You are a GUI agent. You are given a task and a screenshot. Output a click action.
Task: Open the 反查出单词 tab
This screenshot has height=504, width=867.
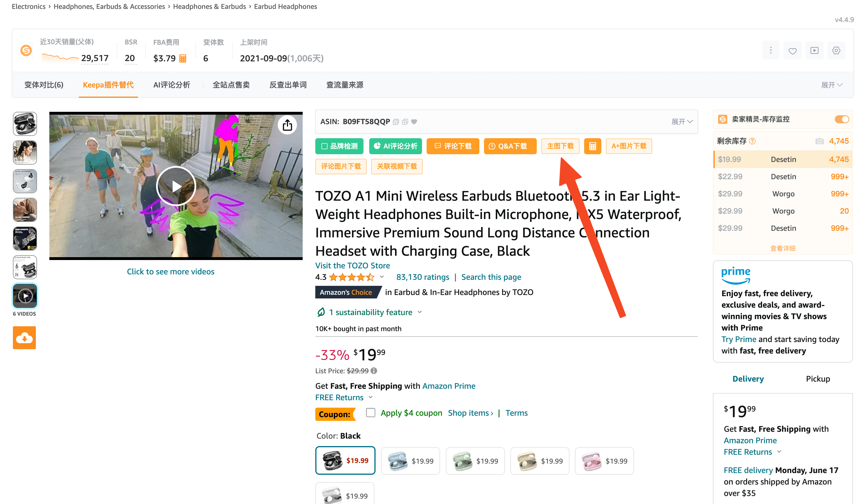pyautogui.click(x=288, y=85)
